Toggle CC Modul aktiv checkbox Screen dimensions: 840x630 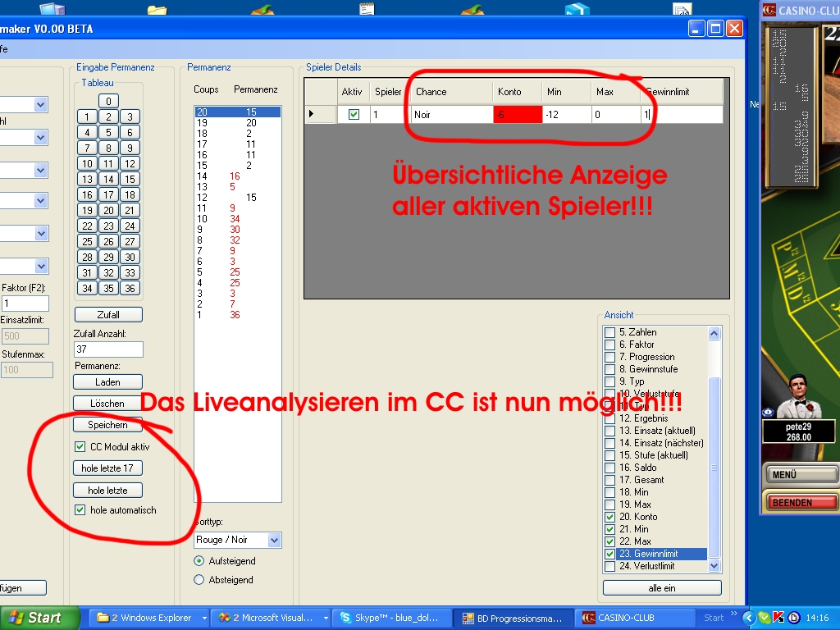pyautogui.click(x=80, y=446)
